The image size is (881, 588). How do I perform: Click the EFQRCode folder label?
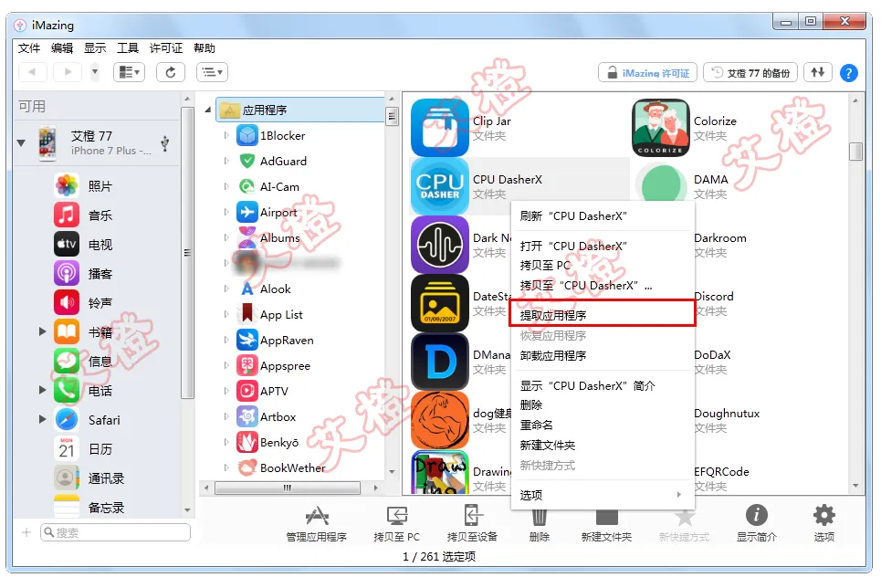tap(721, 472)
